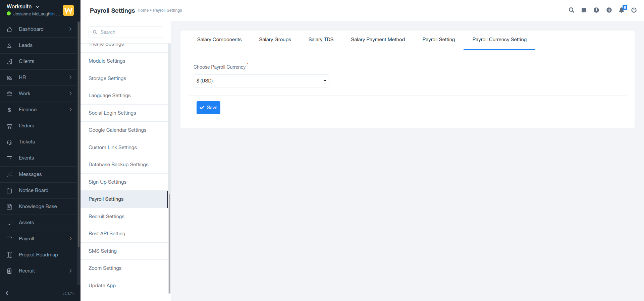Expand the Payroll submenu chevron

[70, 239]
